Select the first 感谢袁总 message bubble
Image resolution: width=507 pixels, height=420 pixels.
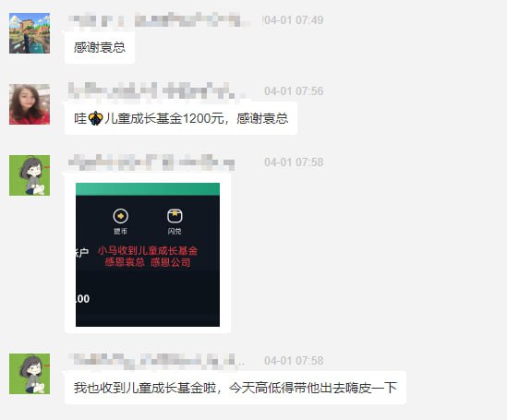coord(100,47)
